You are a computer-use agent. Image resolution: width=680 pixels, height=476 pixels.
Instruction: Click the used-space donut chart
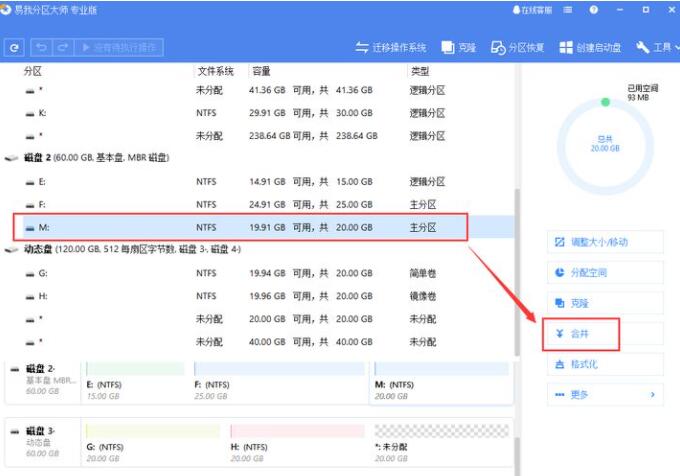605,146
